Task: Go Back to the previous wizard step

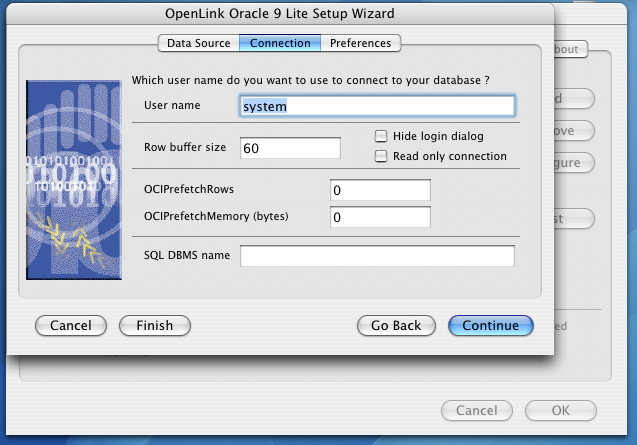Action: click(396, 326)
